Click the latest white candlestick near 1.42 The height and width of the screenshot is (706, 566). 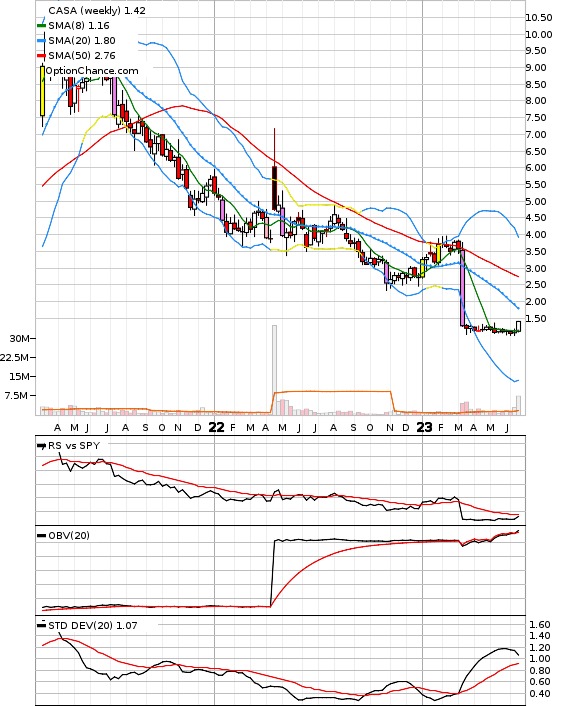click(519, 326)
